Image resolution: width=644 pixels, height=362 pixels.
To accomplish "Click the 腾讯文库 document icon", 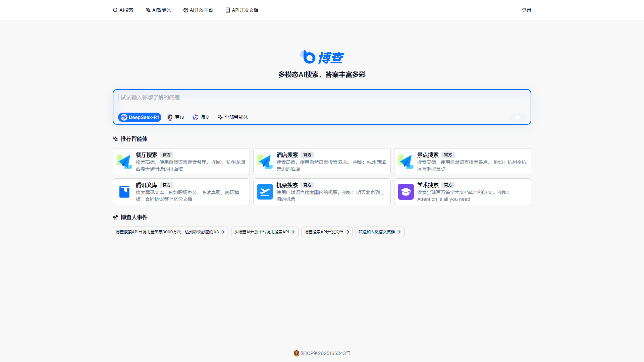I will pos(124,191).
